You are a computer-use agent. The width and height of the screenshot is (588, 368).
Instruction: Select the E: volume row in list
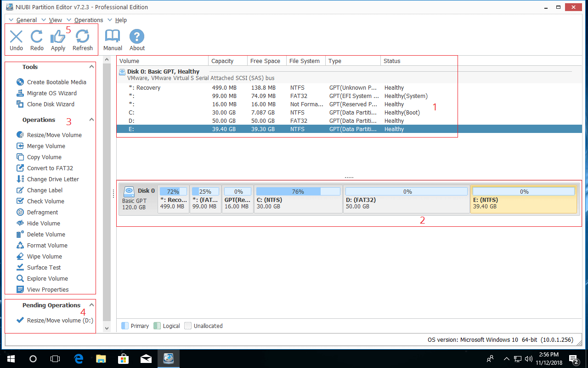tap(349, 129)
